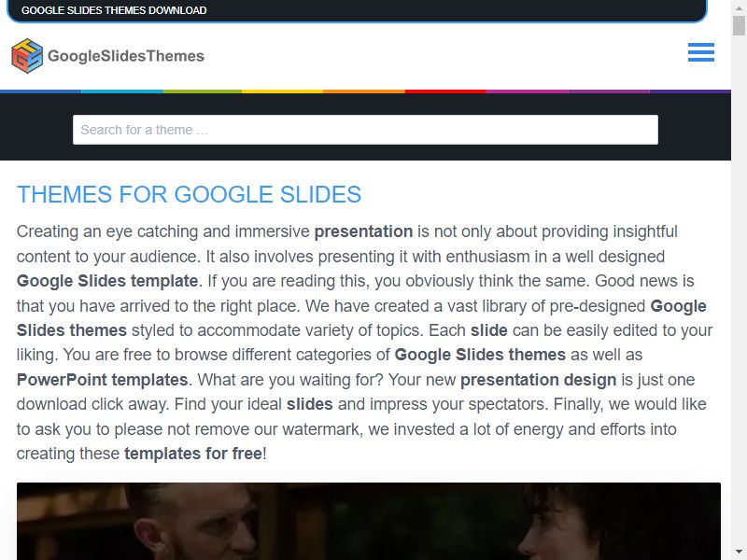This screenshot has width=747, height=560.
Task: Click the 'Themes for Google Slides' heading
Action: pos(189,194)
